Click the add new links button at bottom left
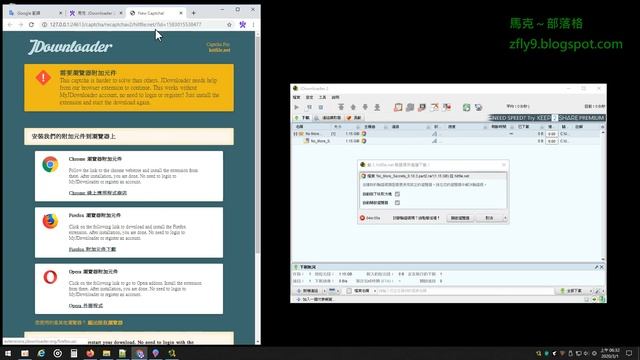Image resolution: width=640 pixels, height=360 pixels. pyautogui.click(x=308, y=291)
